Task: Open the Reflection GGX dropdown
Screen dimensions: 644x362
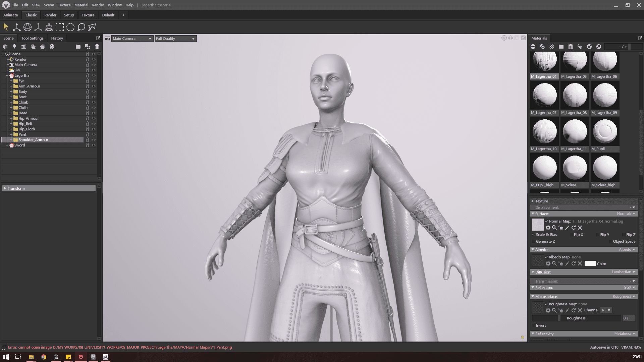Action: [x=629, y=287]
